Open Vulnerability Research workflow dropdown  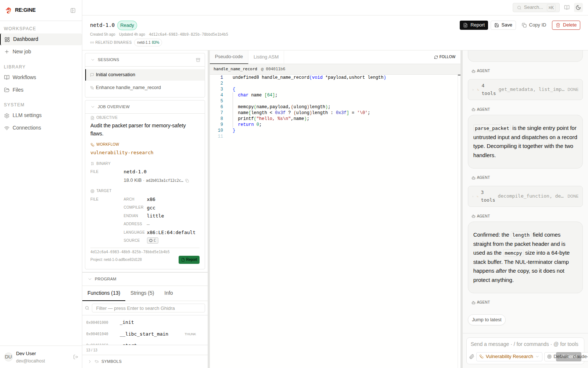coord(509,357)
